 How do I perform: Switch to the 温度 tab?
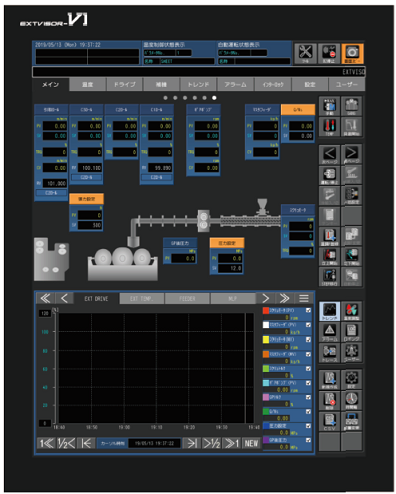point(88,85)
